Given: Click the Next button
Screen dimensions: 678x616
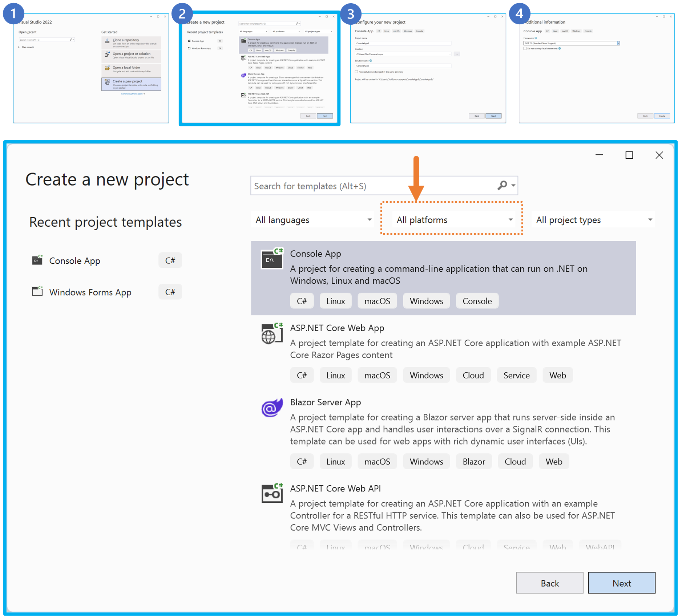Looking at the screenshot, I should pos(621,583).
